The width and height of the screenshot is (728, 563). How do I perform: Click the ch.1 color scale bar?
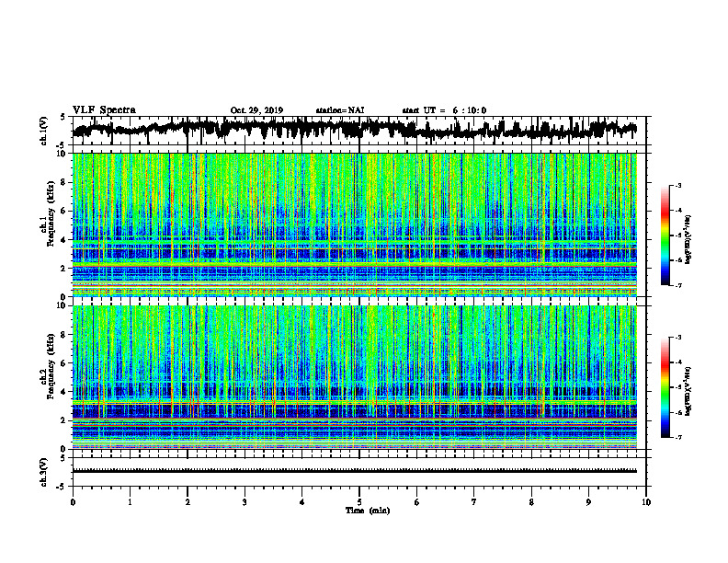tap(665, 236)
